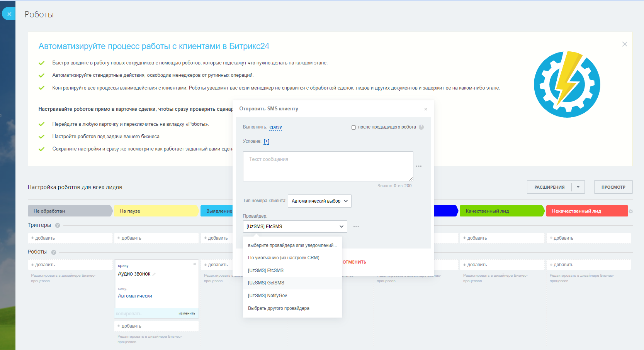Select По умолчанию (из настроек CRM) provider

[x=292, y=258]
